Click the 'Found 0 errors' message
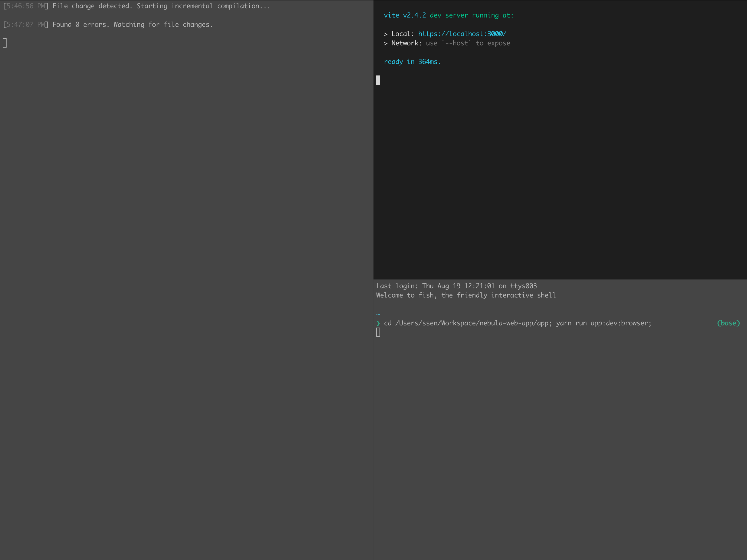The height and width of the screenshot is (560, 747). [x=132, y=25]
